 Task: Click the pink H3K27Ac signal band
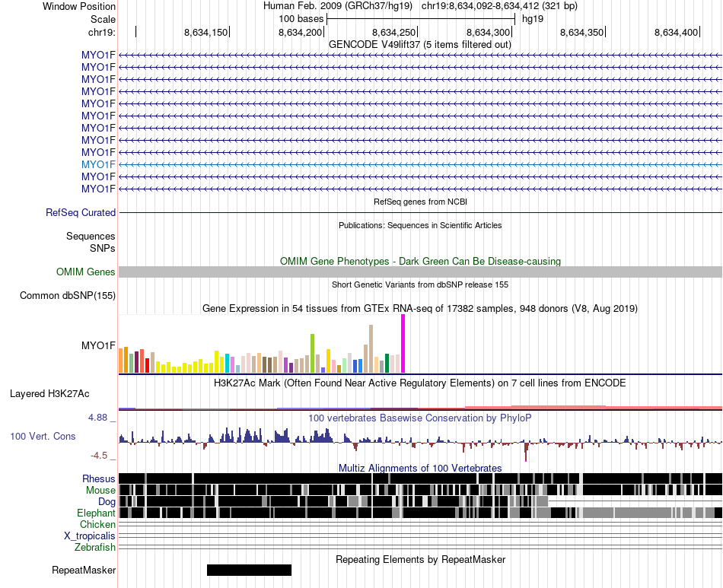click(x=593, y=408)
